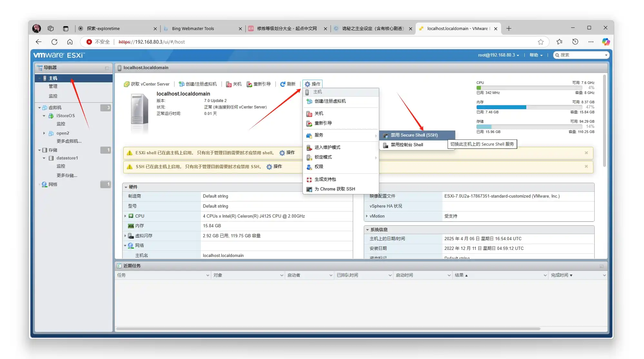This screenshot has width=644, height=359.
Task: Collapse the 虚拟机 tree node
Action: [x=39, y=108]
